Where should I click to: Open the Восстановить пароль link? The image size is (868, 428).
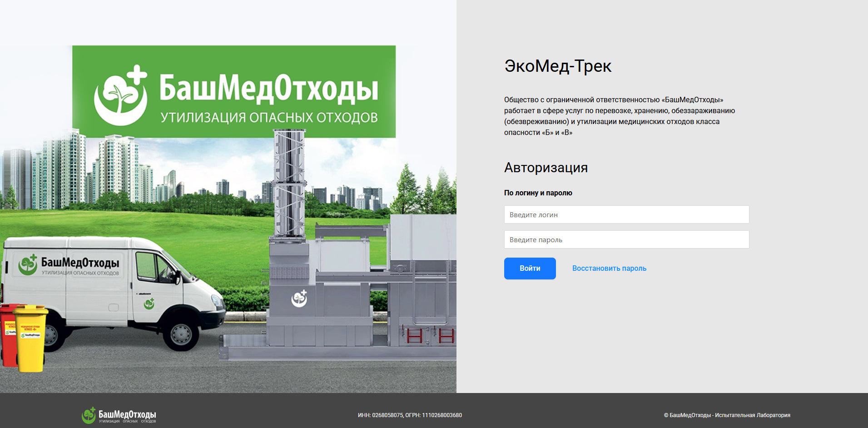(x=609, y=269)
